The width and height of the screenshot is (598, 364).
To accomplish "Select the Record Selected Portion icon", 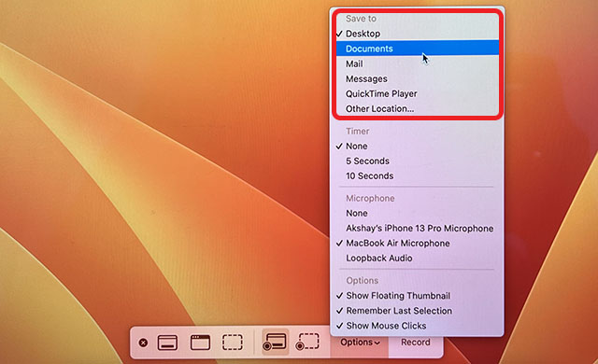I will tap(307, 342).
